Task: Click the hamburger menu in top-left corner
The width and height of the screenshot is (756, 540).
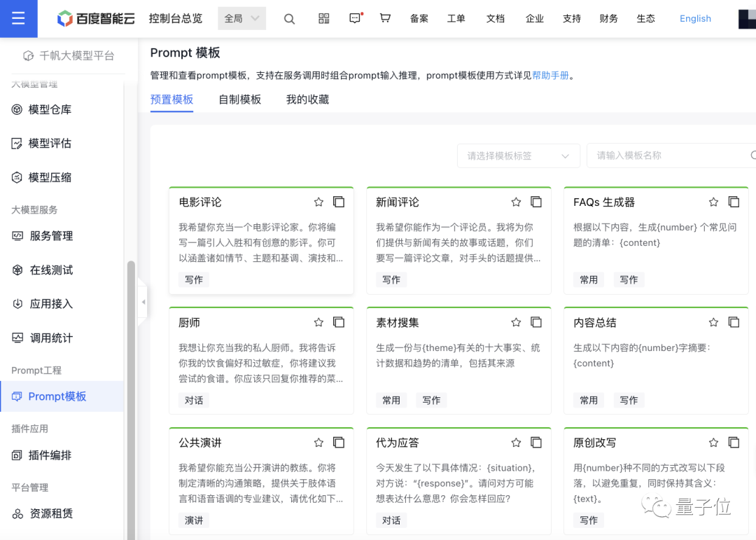Action: tap(18, 19)
